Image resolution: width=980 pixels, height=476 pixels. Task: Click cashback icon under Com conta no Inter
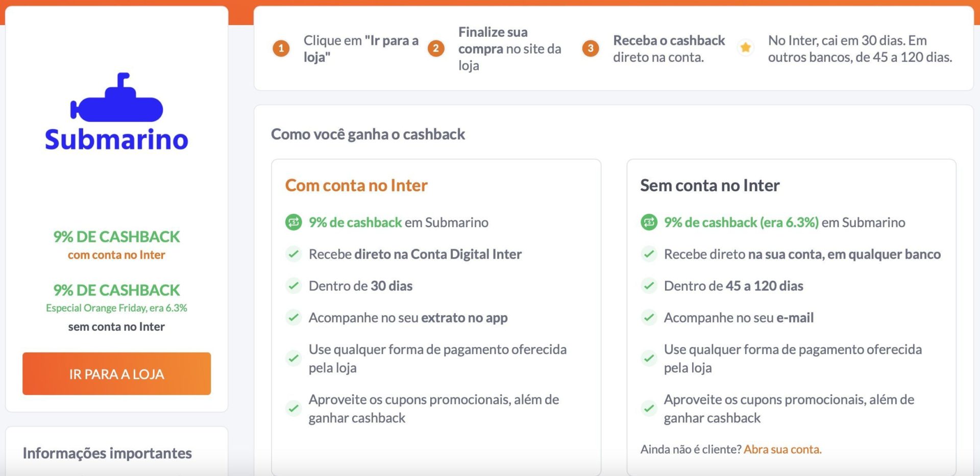coord(293,222)
